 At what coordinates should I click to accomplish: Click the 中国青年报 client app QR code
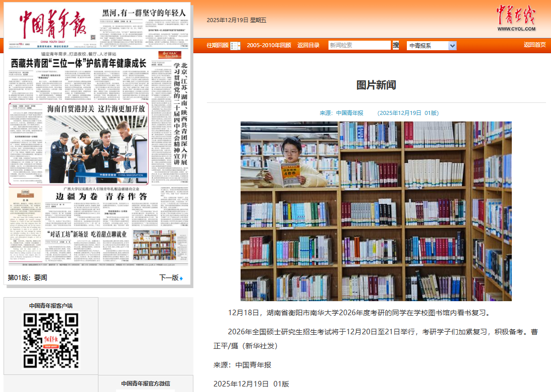(x=51, y=340)
